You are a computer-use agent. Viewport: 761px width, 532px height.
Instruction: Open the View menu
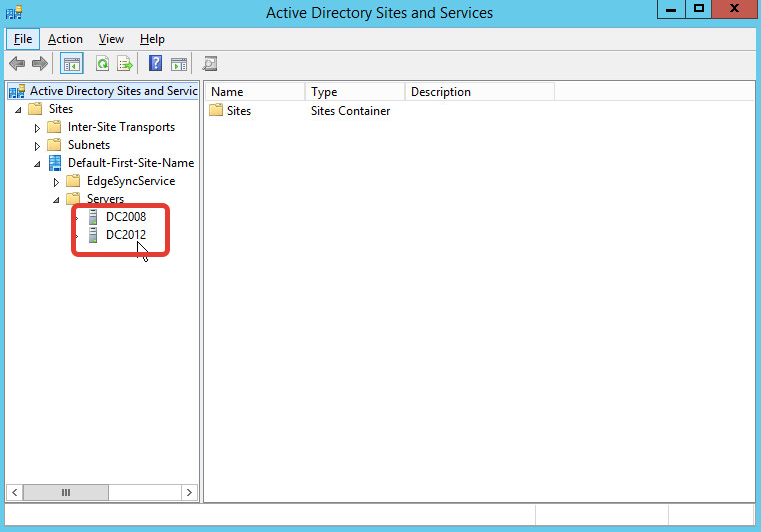111,39
